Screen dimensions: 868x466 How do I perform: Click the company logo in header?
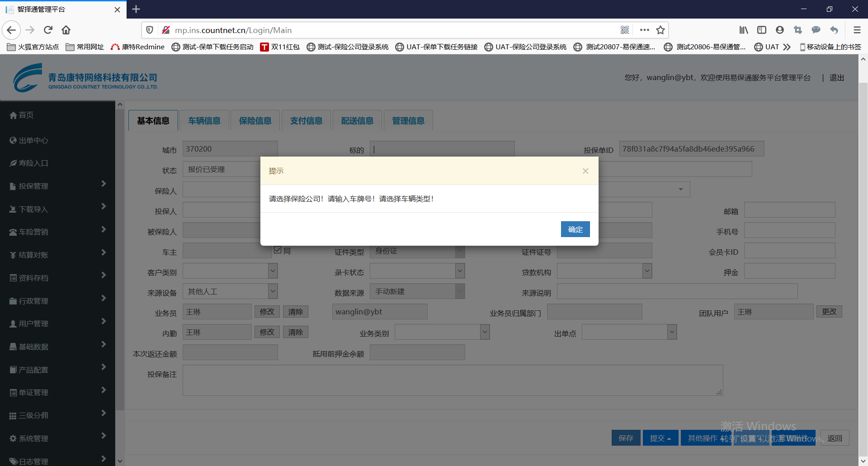point(85,78)
